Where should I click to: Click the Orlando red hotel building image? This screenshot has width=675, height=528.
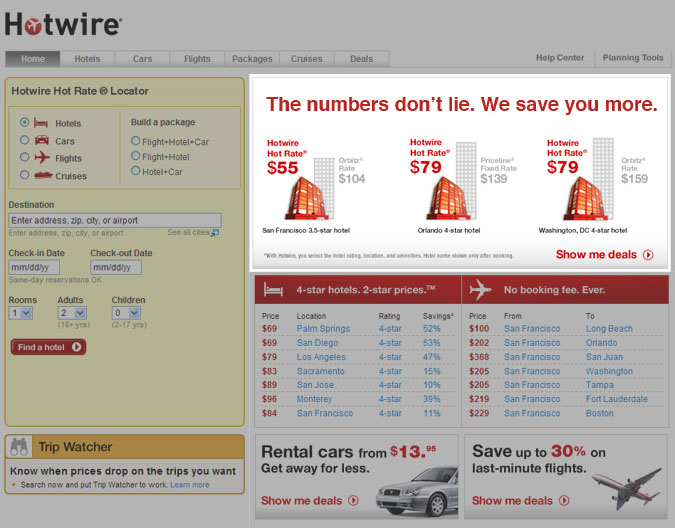(448, 198)
